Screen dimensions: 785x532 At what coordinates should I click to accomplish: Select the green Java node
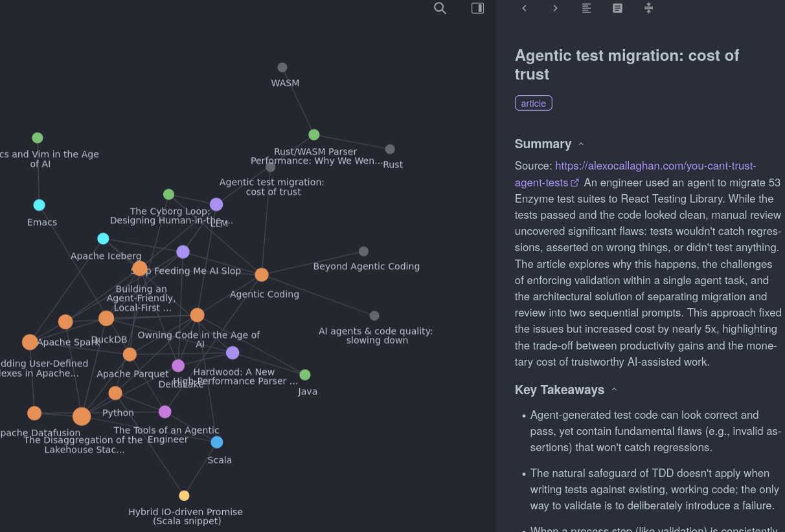click(305, 375)
